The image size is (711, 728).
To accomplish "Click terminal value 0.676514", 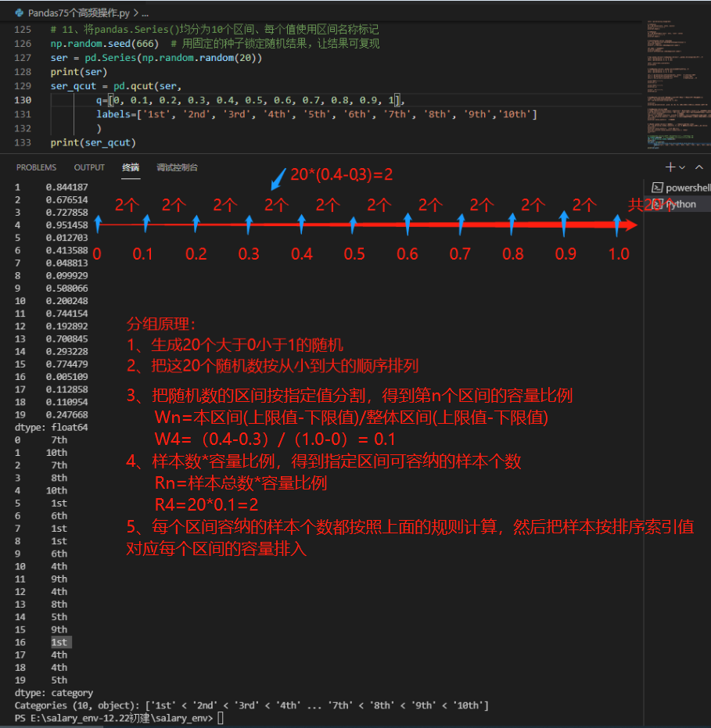I will [66, 200].
